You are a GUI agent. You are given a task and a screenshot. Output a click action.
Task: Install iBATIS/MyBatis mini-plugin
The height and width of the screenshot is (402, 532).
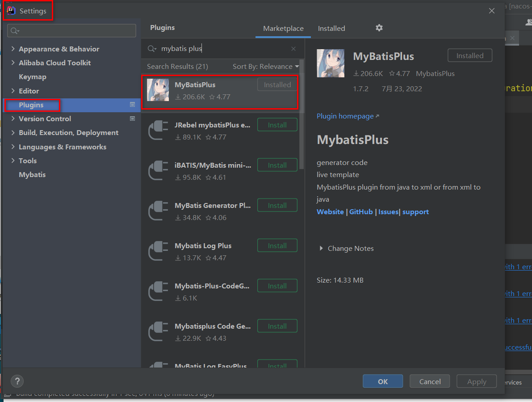pos(277,165)
